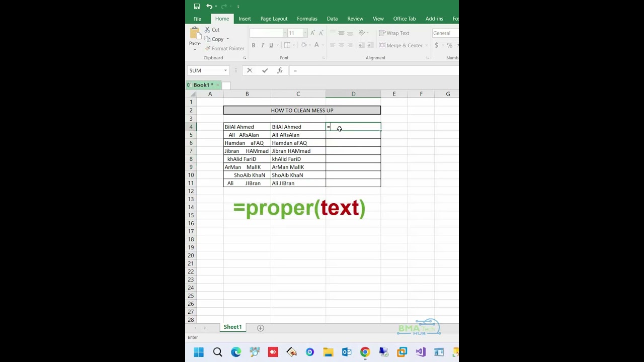Select Bottom Align icon
644x362 pixels.
pyautogui.click(x=350, y=33)
